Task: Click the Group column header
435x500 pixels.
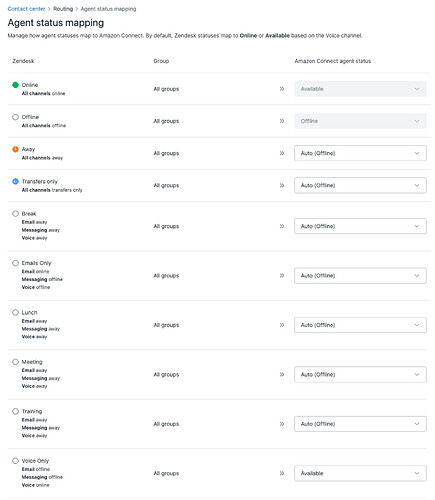Action: point(161,61)
